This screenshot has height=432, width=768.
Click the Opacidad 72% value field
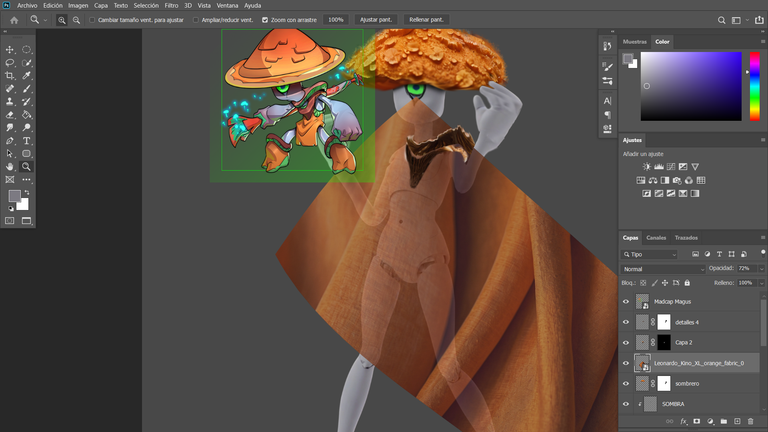coord(746,268)
